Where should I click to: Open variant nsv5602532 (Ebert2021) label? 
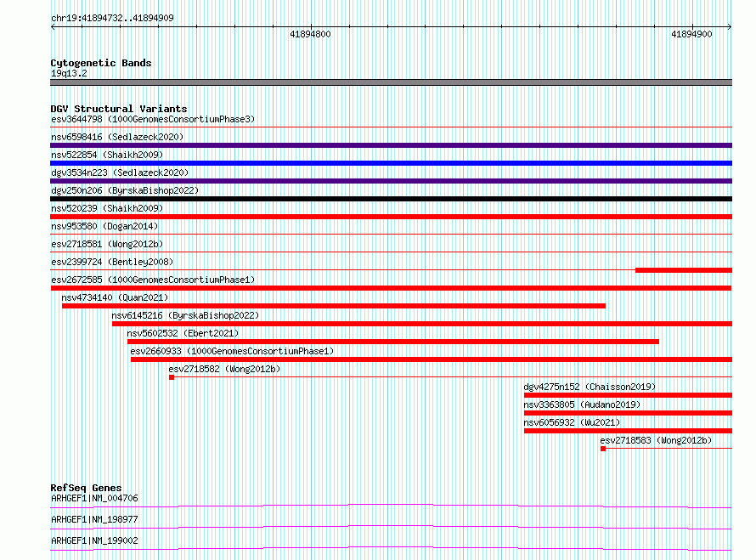point(183,333)
